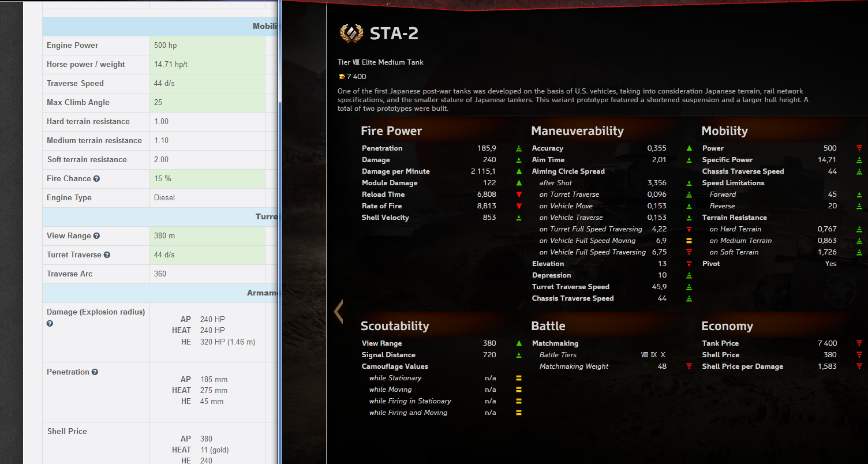Select the Fire Power stats heading
The height and width of the screenshot is (464, 868).
tap(391, 131)
